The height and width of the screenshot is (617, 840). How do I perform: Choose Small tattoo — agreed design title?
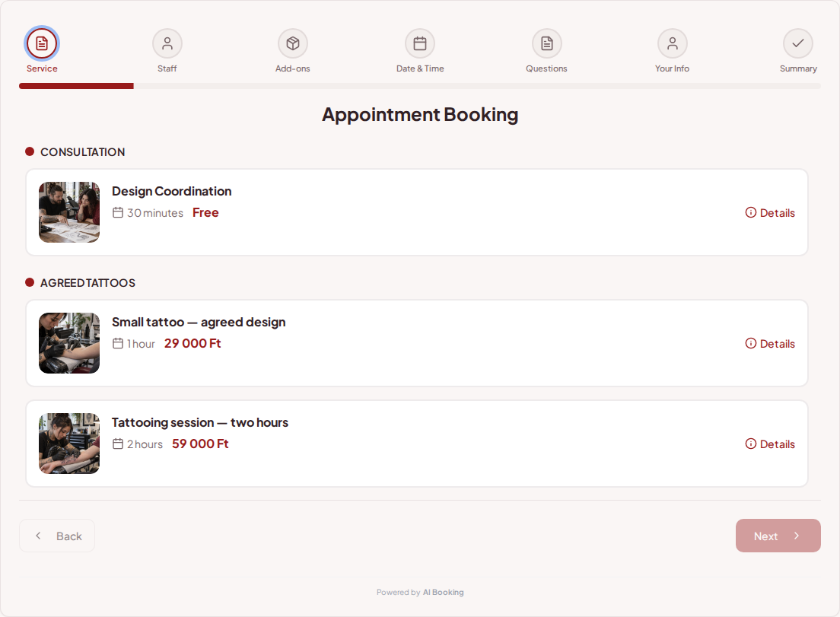point(199,322)
